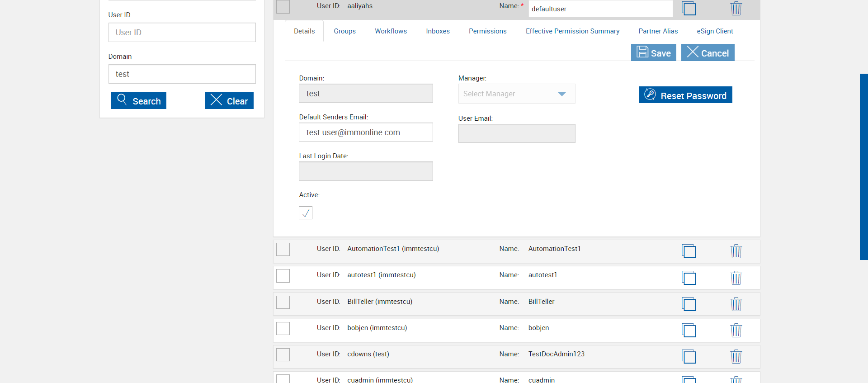868x383 pixels.
Task: Click trash icon for bobjen user
Action: 736,330
